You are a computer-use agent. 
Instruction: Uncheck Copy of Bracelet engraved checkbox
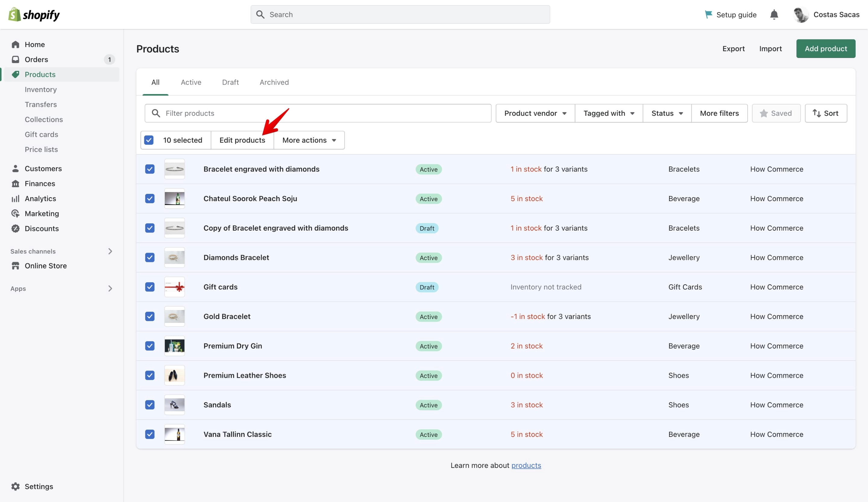coord(150,228)
